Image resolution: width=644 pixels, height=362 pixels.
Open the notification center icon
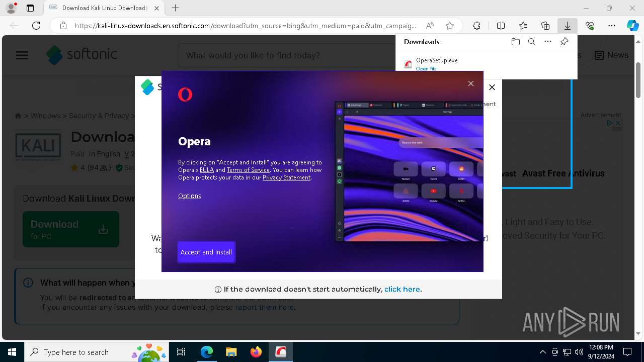tap(627, 352)
